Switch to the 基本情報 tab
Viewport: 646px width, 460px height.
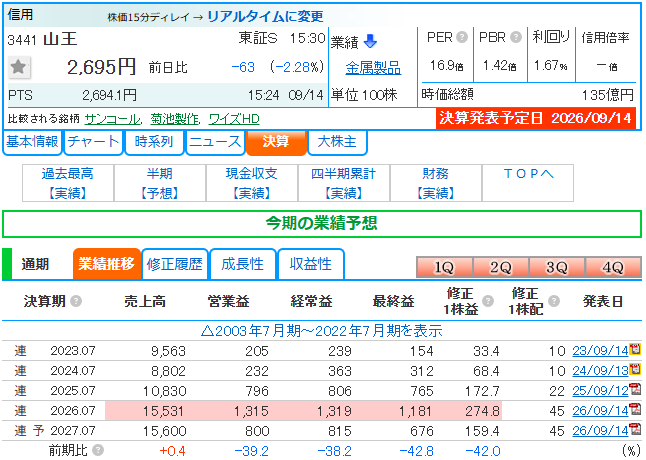click(x=32, y=142)
